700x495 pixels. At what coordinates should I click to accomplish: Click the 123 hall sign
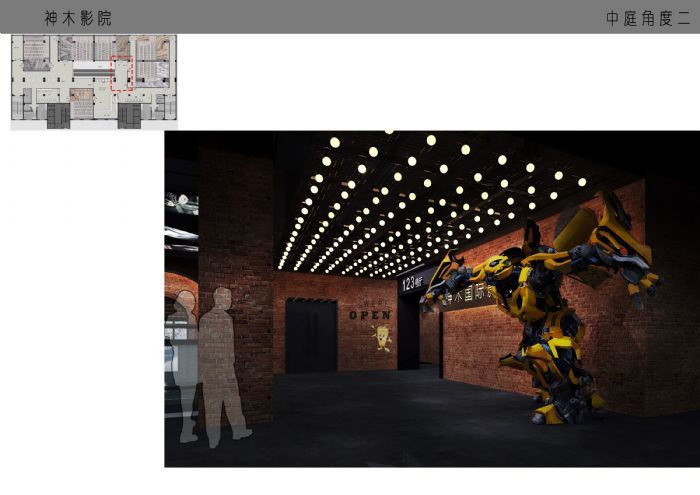click(411, 284)
